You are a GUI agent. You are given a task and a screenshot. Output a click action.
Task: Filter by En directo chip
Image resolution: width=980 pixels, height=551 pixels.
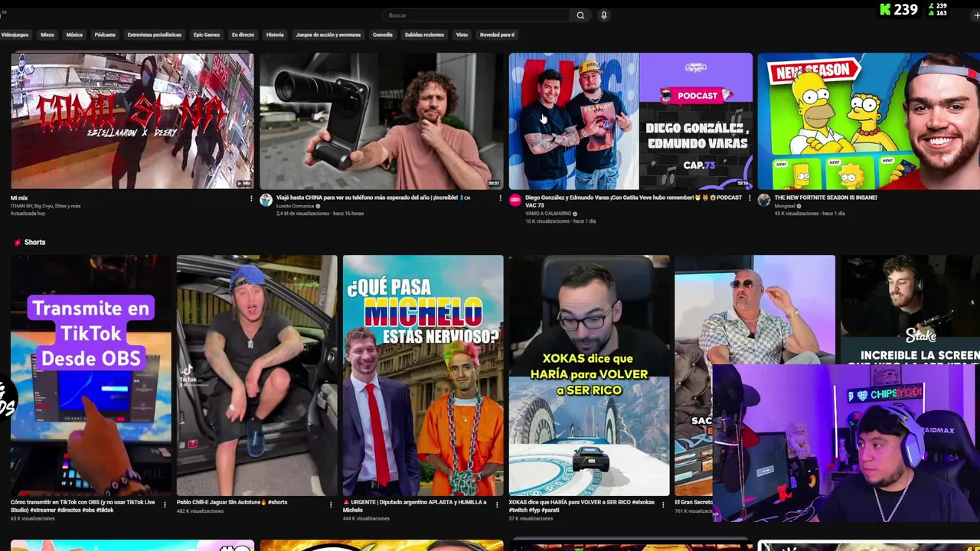coord(243,34)
